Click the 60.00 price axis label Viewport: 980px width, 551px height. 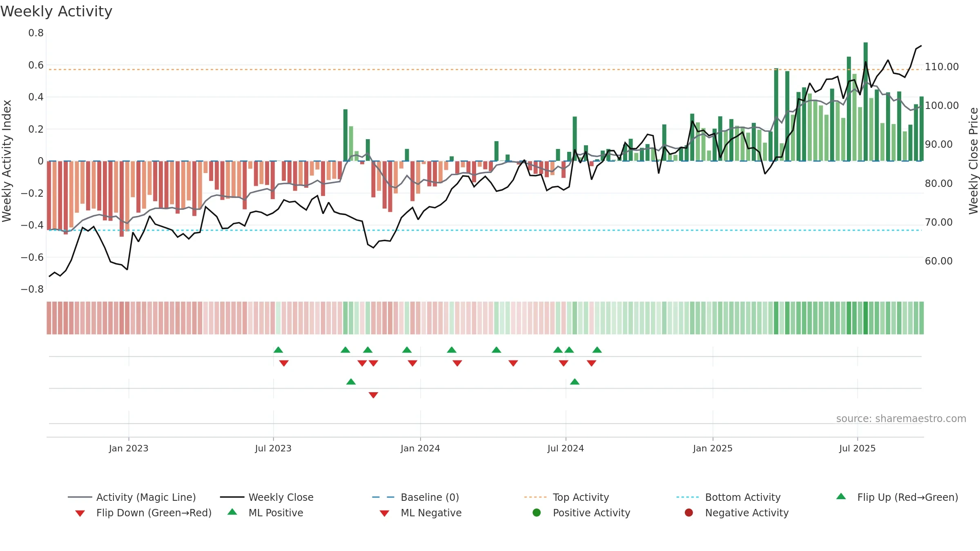[x=939, y=261]
